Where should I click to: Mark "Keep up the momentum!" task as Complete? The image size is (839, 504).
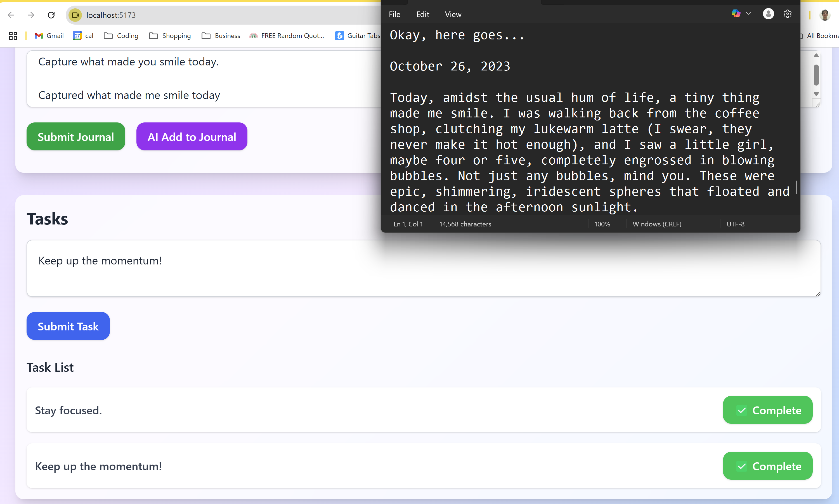point(767,466)
